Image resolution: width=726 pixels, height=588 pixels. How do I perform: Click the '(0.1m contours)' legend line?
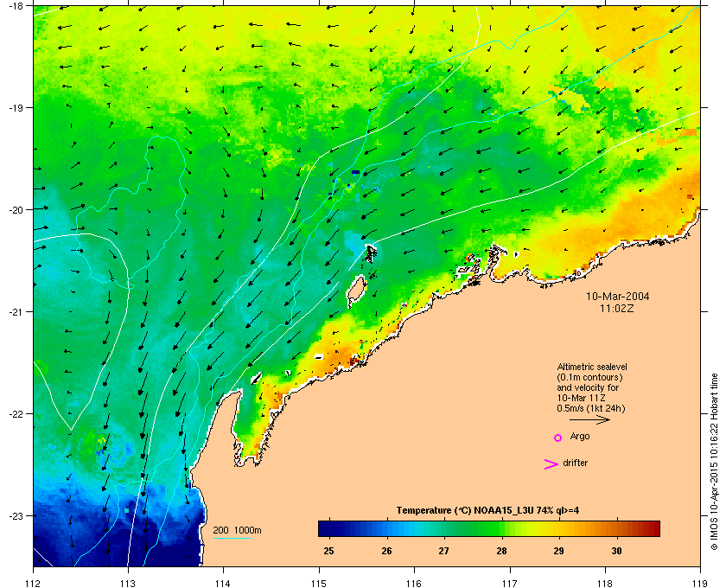click(589, 377)
